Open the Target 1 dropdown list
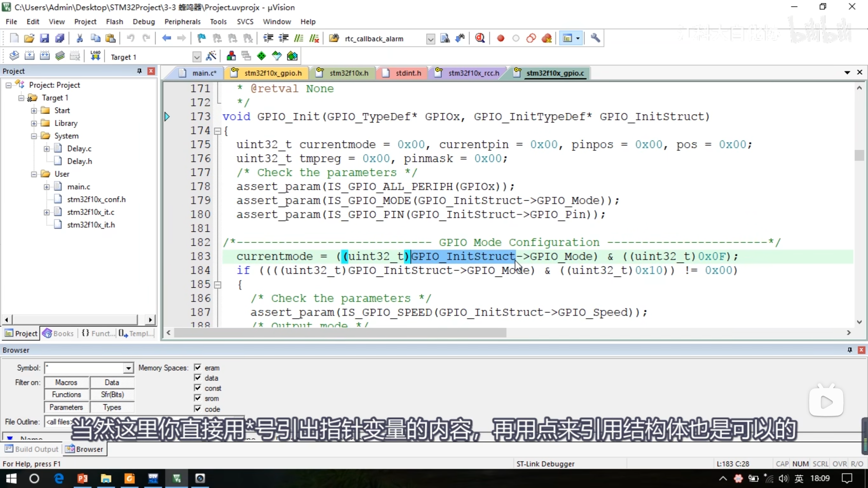 click(197, 57)
